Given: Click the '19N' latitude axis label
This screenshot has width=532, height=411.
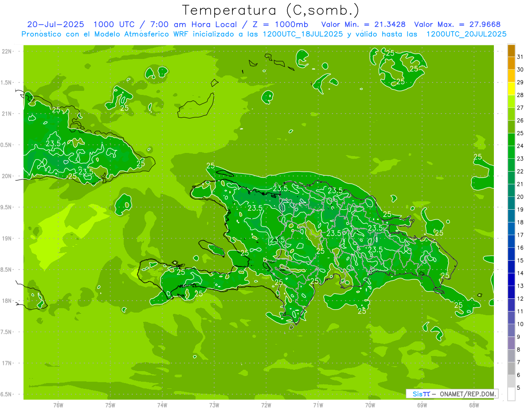Looking at the screenshot, I should coord(6,239).
